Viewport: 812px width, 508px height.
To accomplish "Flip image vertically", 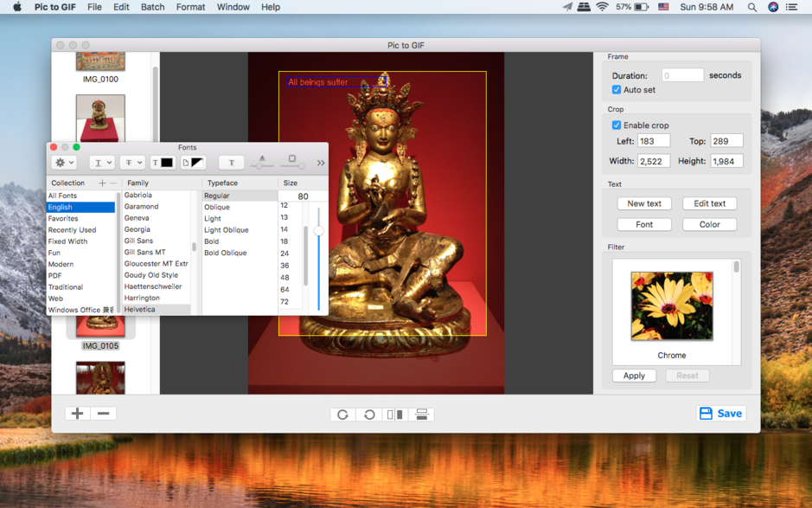I will [422, 415].
